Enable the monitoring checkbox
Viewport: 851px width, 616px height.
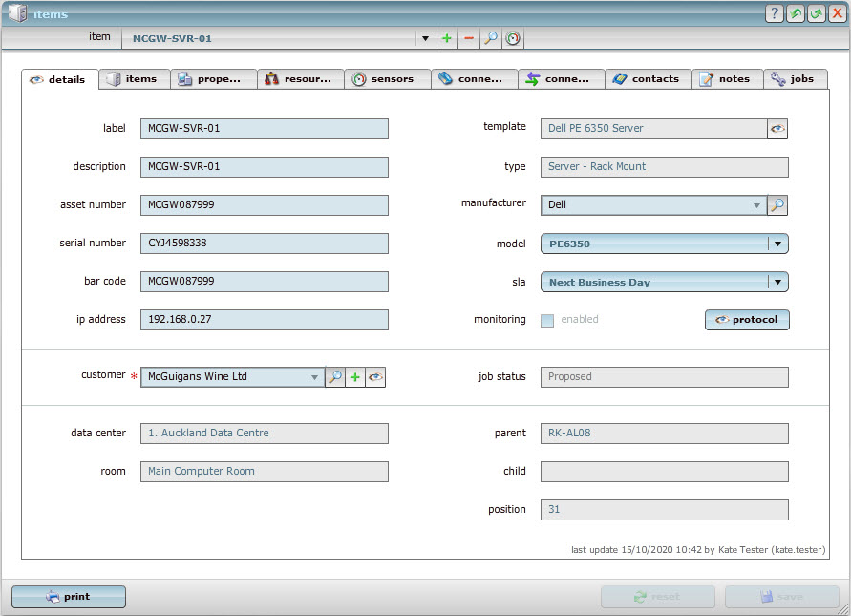547,320
